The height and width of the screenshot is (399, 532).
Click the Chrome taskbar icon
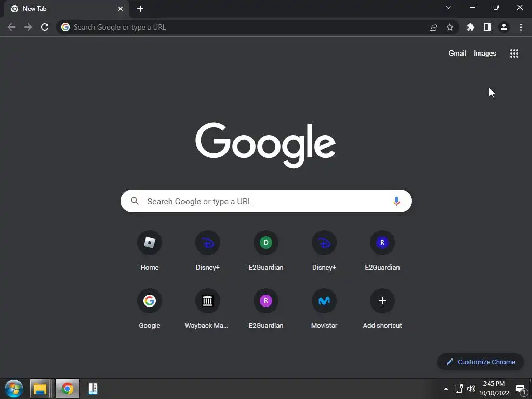pyautogui.click(x=67, y=389)
